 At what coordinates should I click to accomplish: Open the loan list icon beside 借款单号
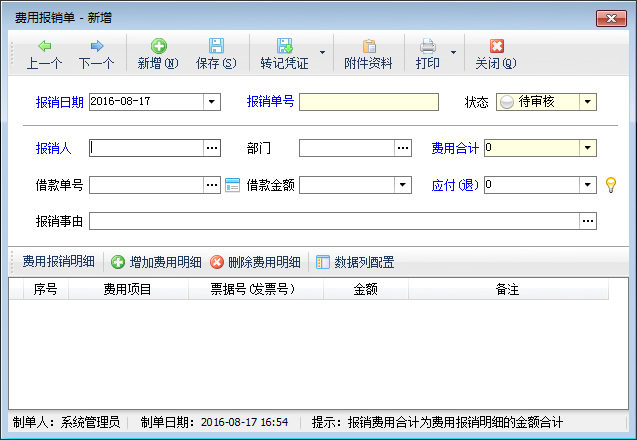tap(232, 185)
